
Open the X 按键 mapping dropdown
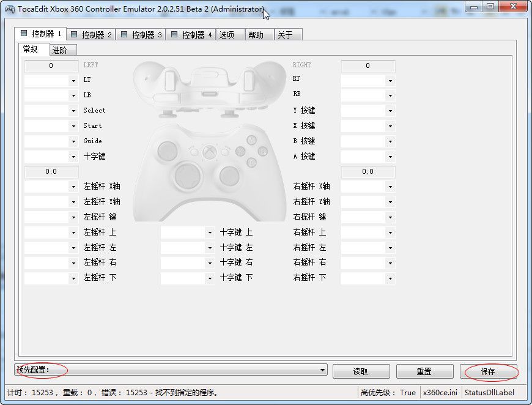pos(368,126)
